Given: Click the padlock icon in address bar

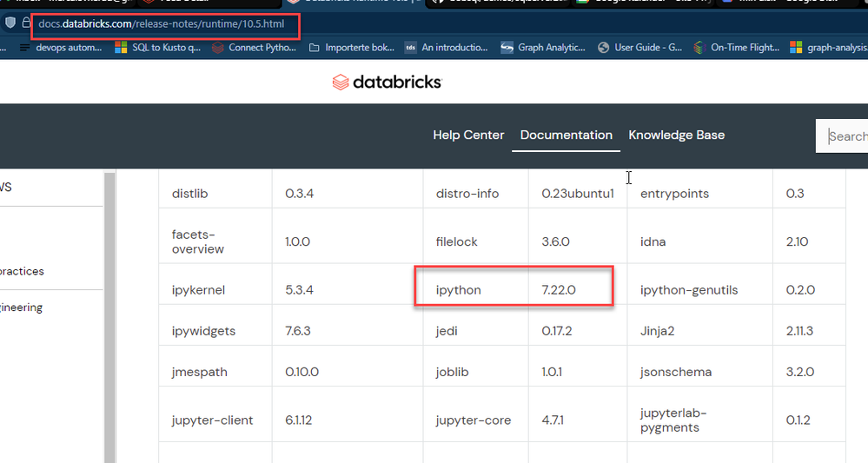Looking at the screenshot, I should click(x=27, y=23).
